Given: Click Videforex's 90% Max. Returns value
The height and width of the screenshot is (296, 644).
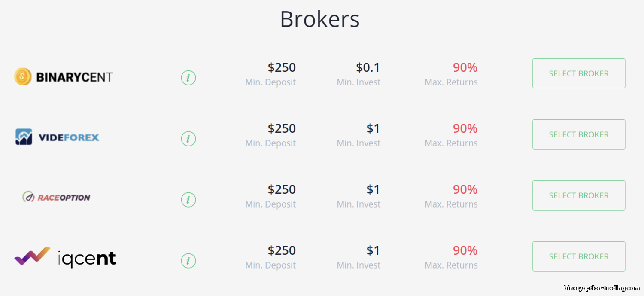Looking at the screenshot, I should [x=465, y=128].
